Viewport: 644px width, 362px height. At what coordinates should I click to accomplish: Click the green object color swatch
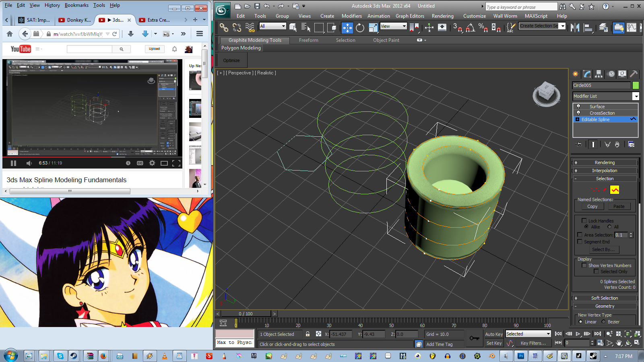click(636, 85)
